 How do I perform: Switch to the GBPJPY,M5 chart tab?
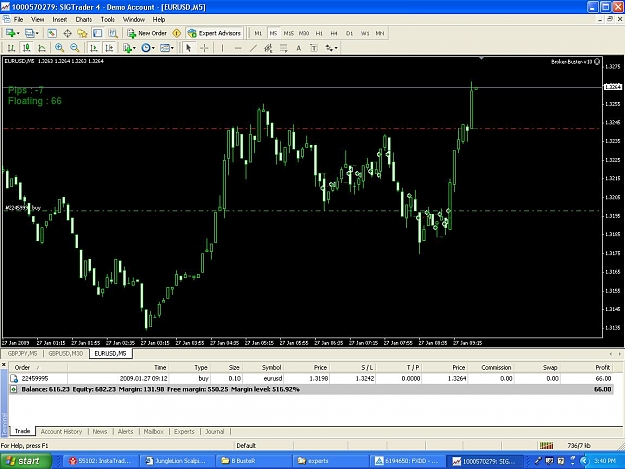(22, 353)
